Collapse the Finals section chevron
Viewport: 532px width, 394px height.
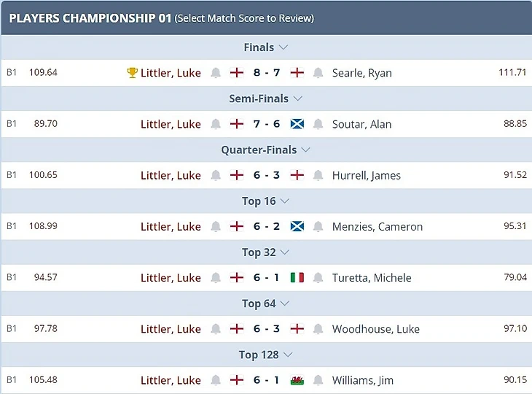[283, 47]
